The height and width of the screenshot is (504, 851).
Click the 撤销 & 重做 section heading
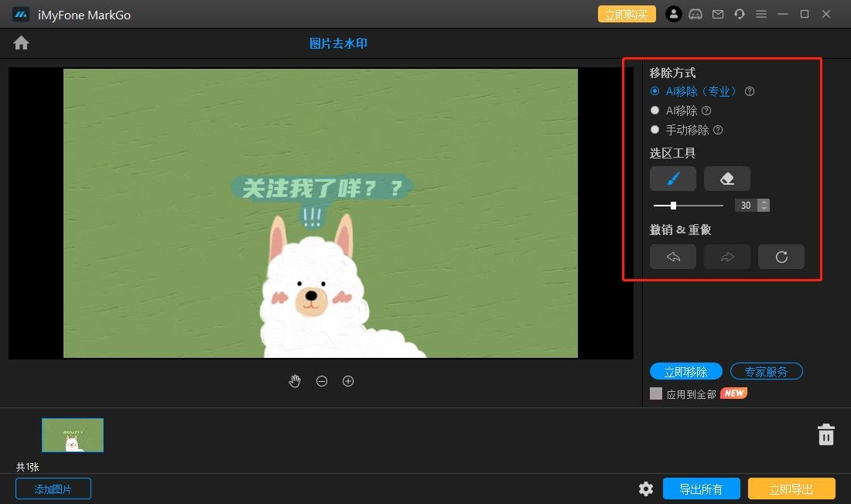coord(680,230)
